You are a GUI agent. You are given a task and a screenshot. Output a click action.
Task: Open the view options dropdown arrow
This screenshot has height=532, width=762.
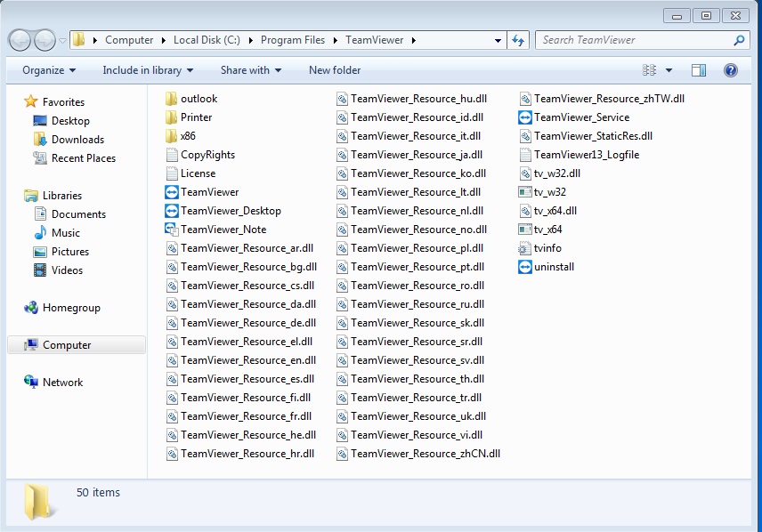click(669, 70)
